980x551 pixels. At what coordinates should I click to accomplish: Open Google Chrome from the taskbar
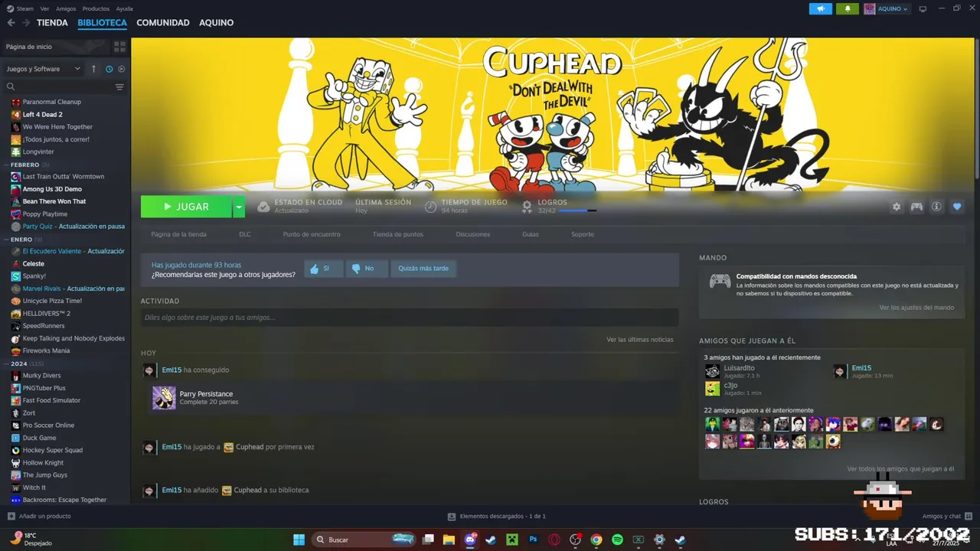(x=596, y=540)
